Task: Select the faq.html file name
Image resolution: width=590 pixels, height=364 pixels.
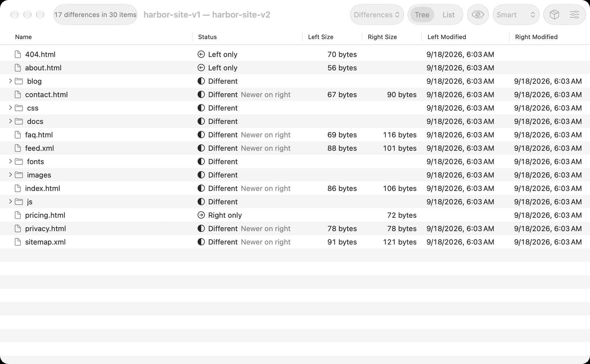Action: point(39,135)
